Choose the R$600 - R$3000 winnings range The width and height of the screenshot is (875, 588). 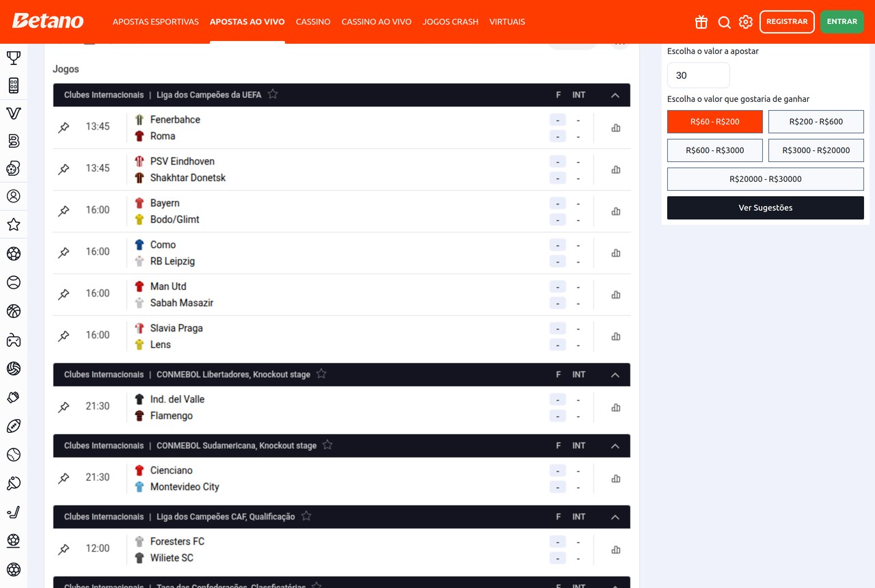tap(715, 150)
